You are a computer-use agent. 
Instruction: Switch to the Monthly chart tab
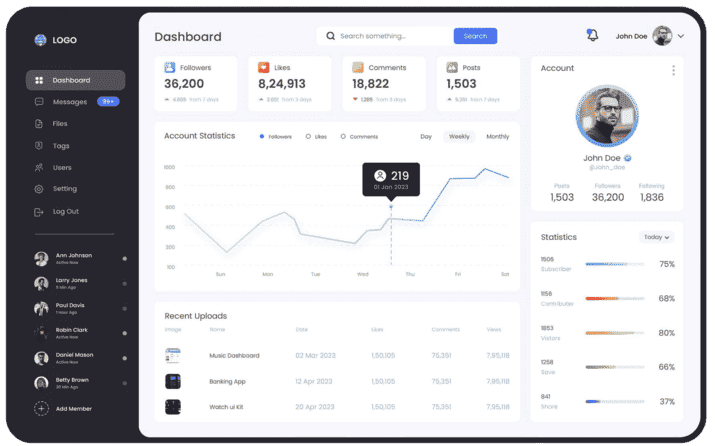tap(497, 136)
